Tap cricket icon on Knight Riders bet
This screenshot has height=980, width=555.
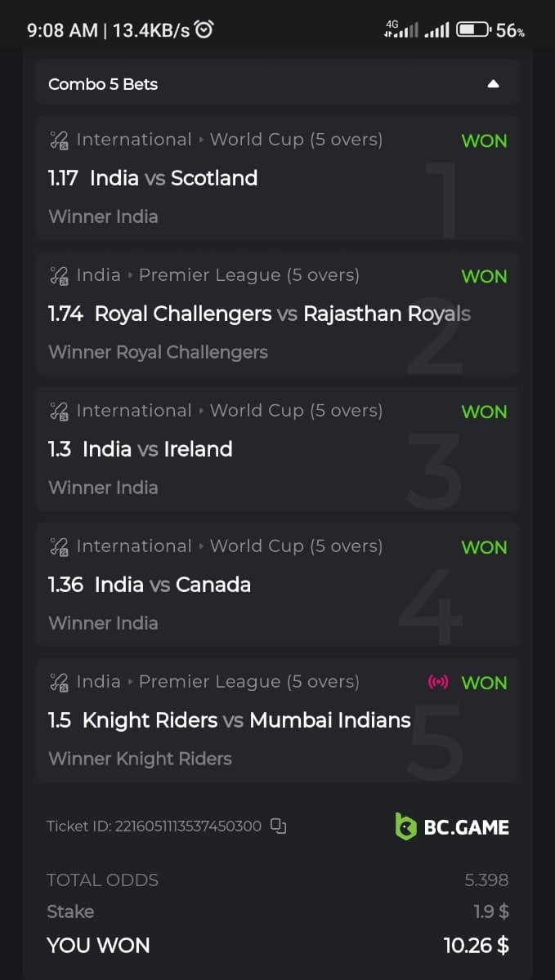tap(59, 683)
